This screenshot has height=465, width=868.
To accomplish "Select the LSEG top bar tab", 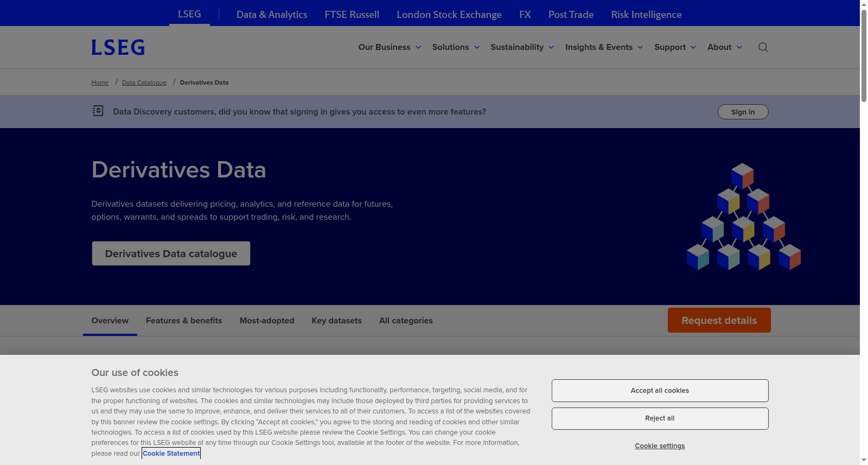I will tap(189, 14).
